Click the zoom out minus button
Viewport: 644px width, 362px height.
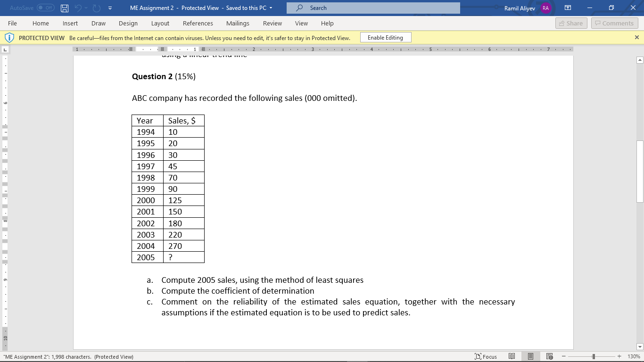point(564,357)
